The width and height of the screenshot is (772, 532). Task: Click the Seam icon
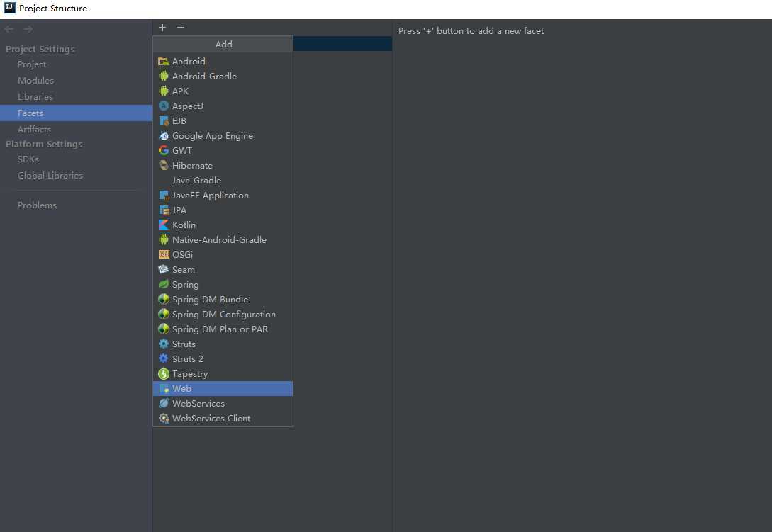(x=164, y=270)
